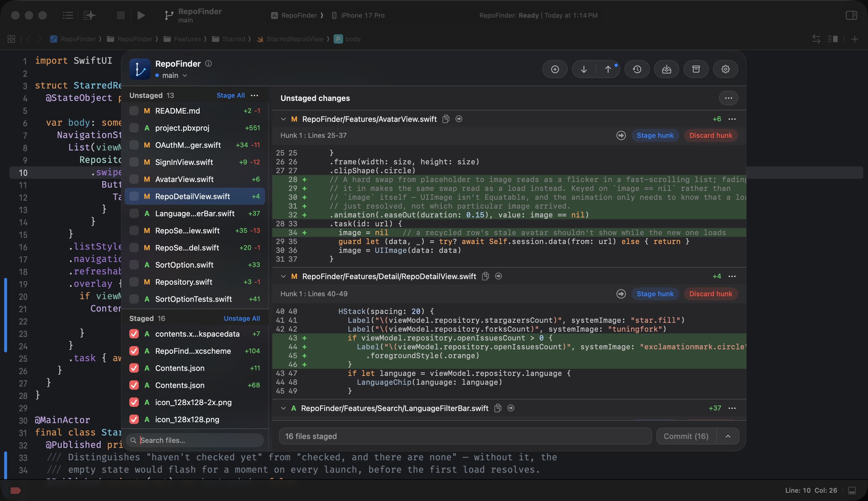Jump to AvatarView hunk lines 25-37 arrow
Image resolution: width=868 pixels, height=501 pixels.
coord(621,135)
